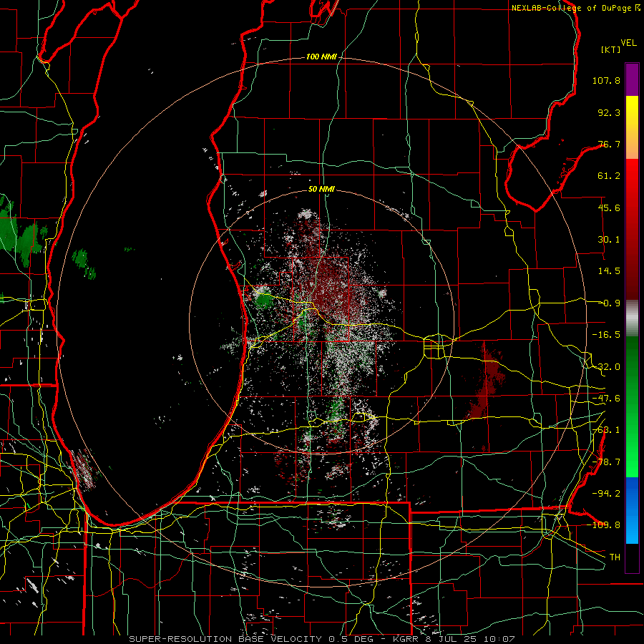Click the [KT] units label

610,49
